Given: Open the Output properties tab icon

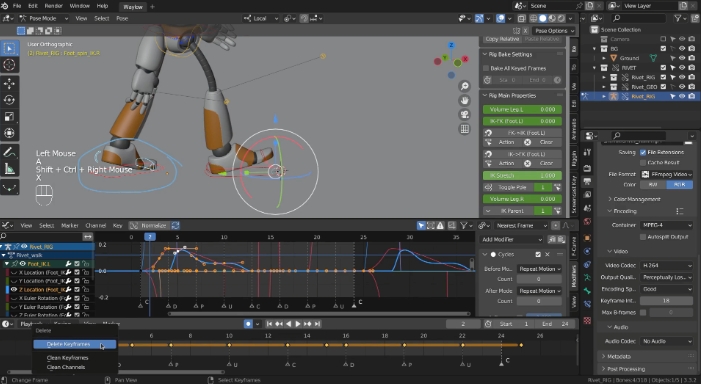Looking at the screenshot, I should click(587, 181).
